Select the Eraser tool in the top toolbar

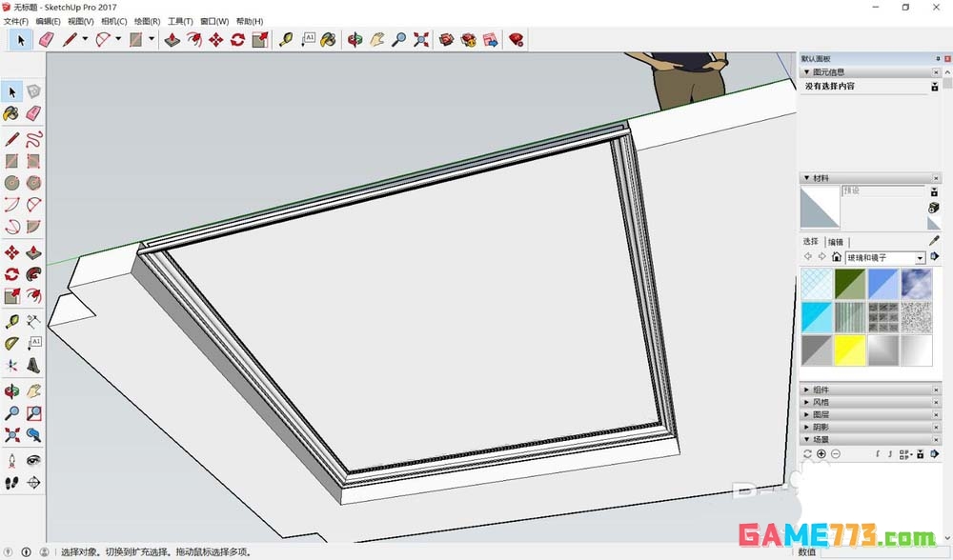pyautogui.click(x=47, y=40)
